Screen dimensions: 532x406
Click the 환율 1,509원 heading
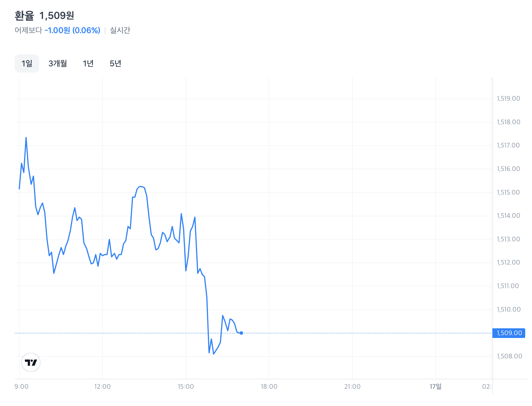[x=44, y=16]
